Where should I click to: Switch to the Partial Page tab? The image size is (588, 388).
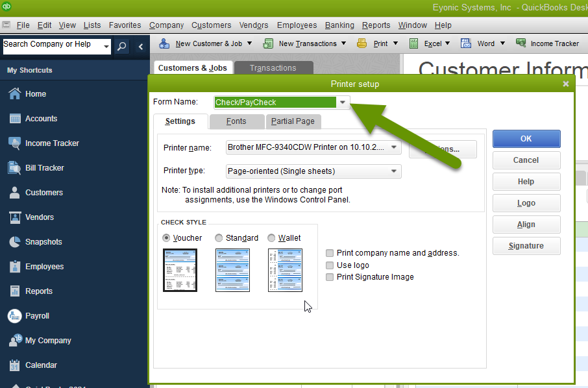[x=293, y=121]
